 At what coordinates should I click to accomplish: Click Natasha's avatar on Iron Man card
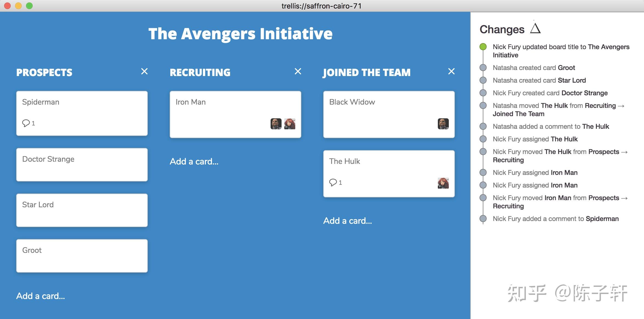click(x=290, y=124)
